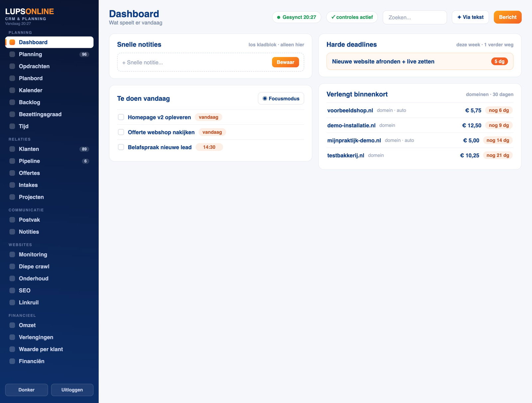Mark Belafspraak nieuwe lead as done
532x403 pixels.
(x=121, y=147)
